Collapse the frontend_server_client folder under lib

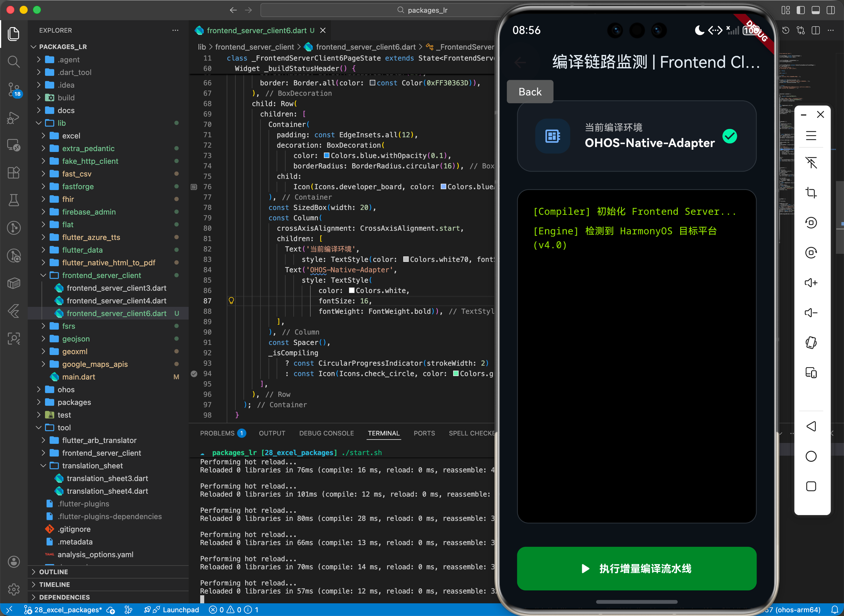tap(101, 275)
